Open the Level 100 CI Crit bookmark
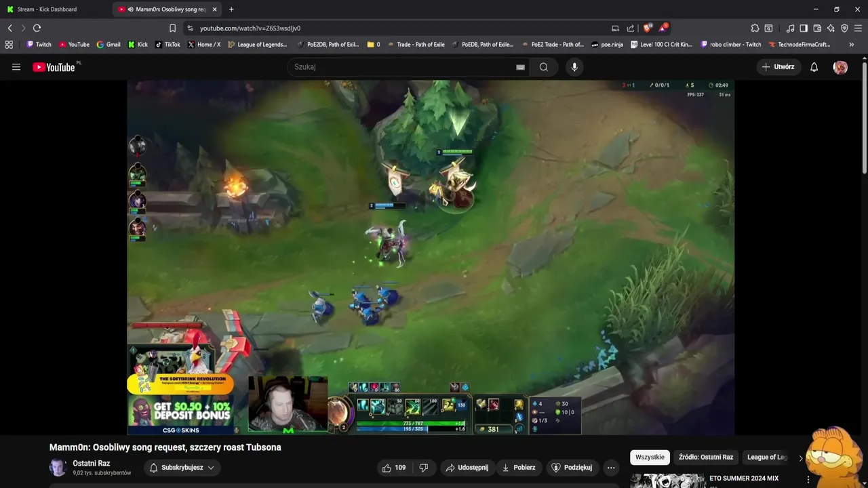The image size is (868, 488). 661,44
